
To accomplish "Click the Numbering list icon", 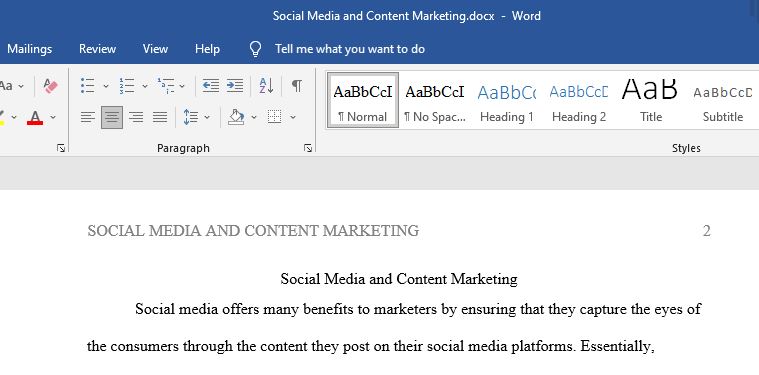I will coord(127,86).
